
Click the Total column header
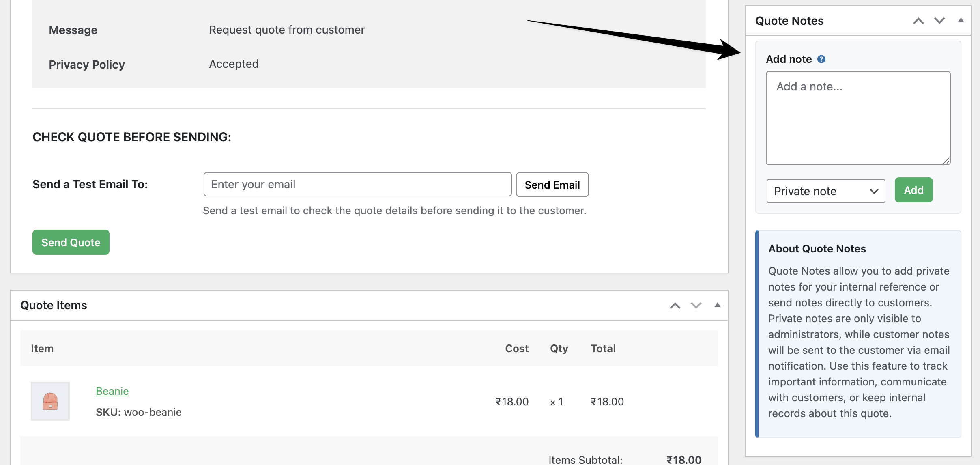pyautogui.click(x=603, y=348)
